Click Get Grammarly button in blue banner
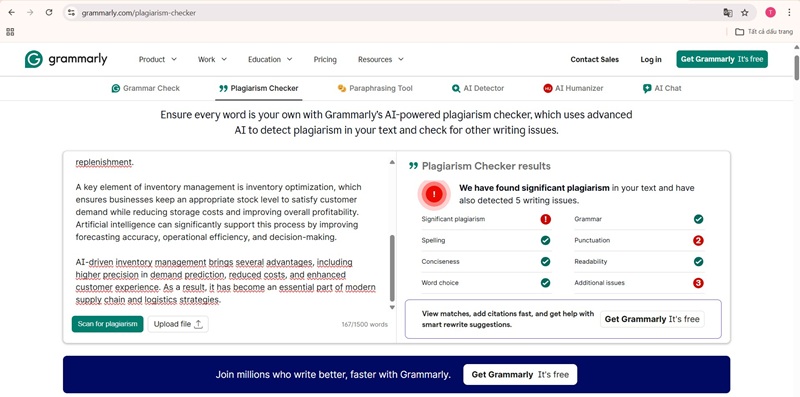The image size is (800, 397). [520, 375]
